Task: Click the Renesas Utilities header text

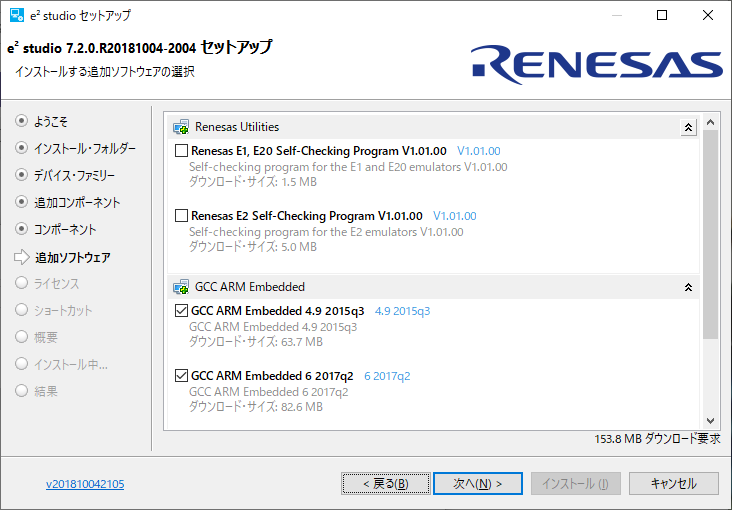Action: coord(237,127)
